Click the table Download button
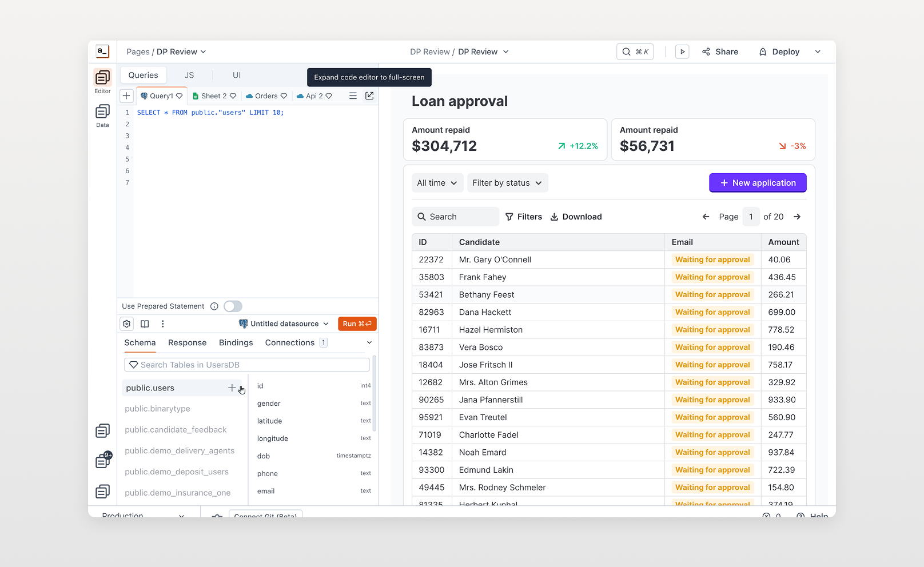 click(576, 217)
